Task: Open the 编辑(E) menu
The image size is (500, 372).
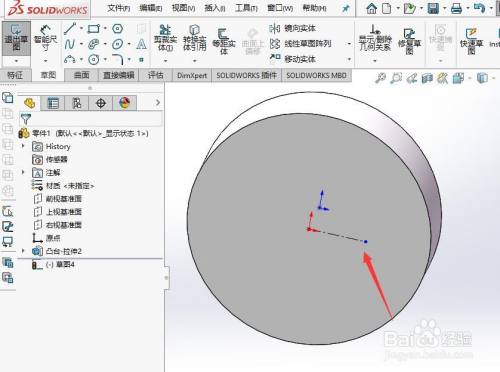Action: point(151,8)
